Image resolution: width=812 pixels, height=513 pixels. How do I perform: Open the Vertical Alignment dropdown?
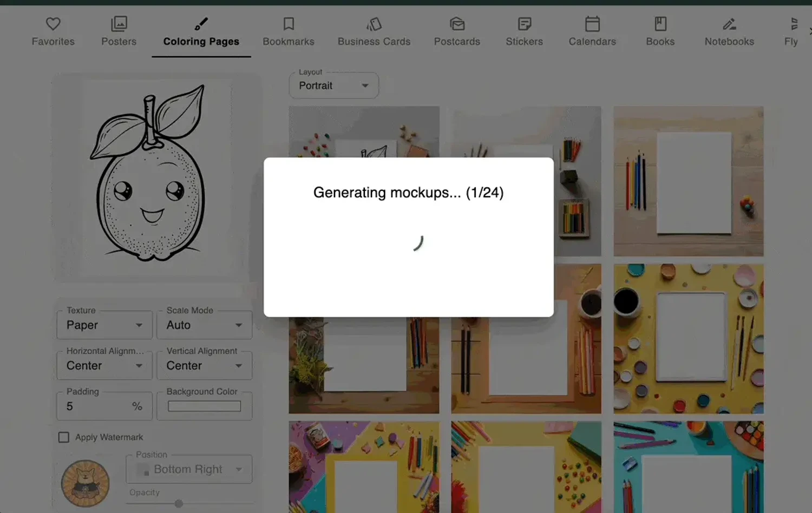[204, 365]
